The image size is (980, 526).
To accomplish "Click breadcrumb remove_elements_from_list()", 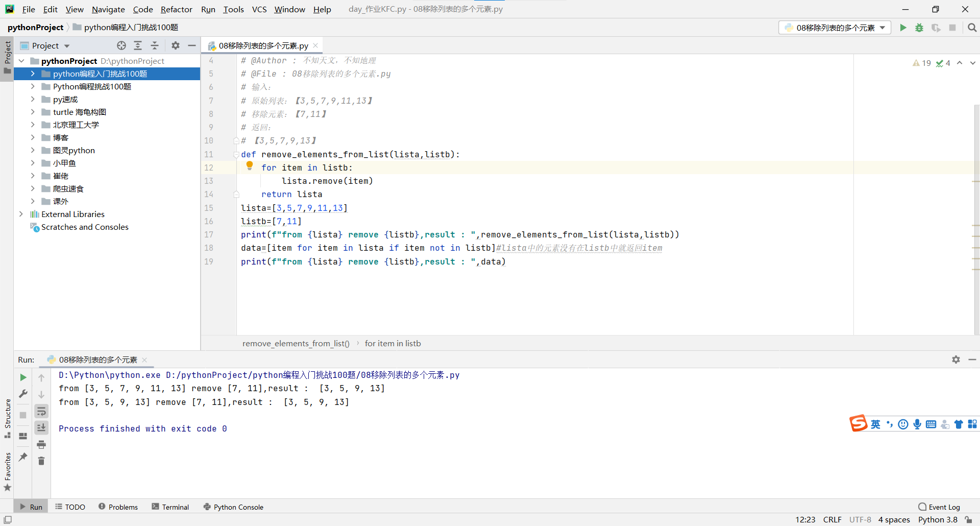I will (x=296, y=343).
